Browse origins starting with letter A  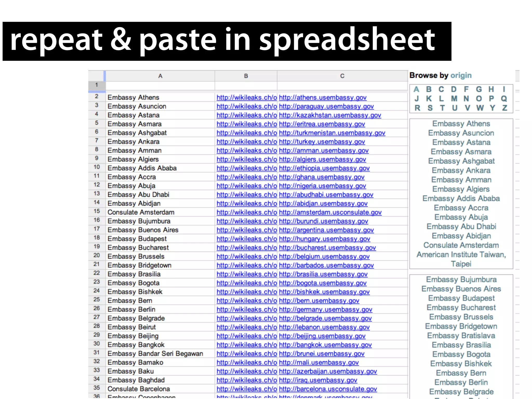[416, 89]
